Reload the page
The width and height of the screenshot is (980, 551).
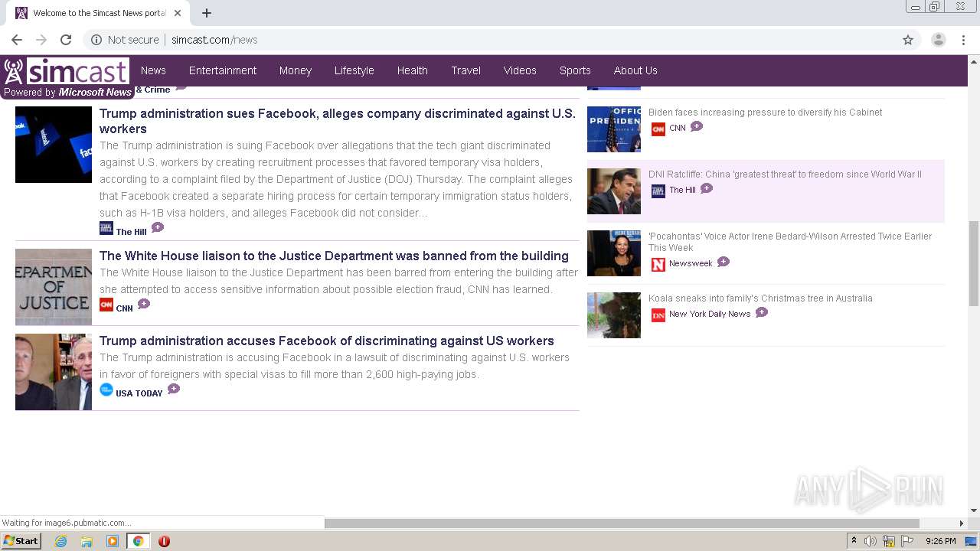tap(66, 40)
